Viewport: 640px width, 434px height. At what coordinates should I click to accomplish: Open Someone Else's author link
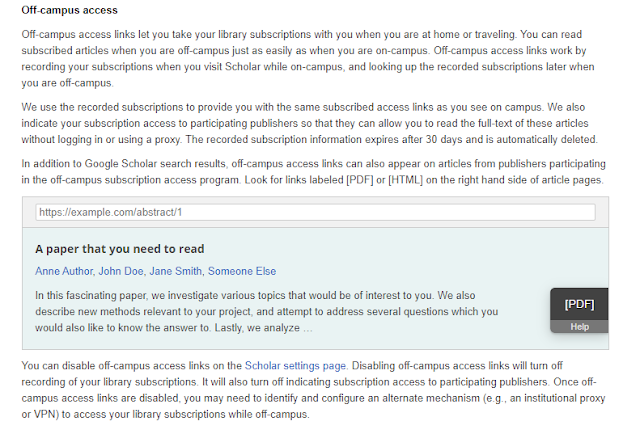[242, 271]
